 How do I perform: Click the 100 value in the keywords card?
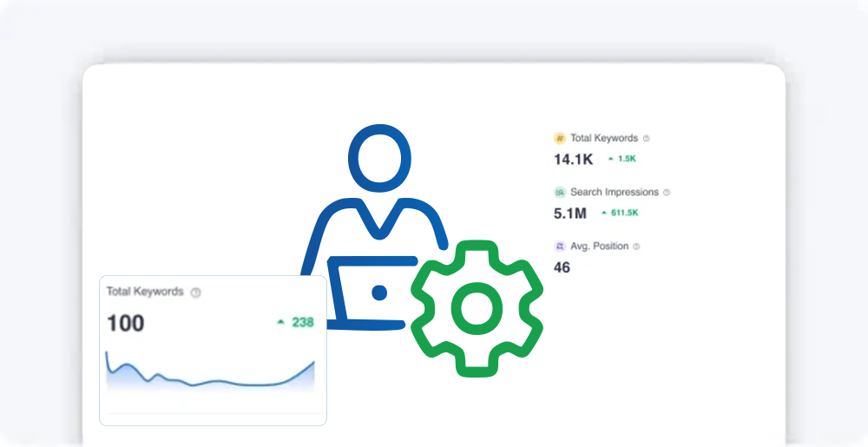pyautogui.click(x=126, y=324)
